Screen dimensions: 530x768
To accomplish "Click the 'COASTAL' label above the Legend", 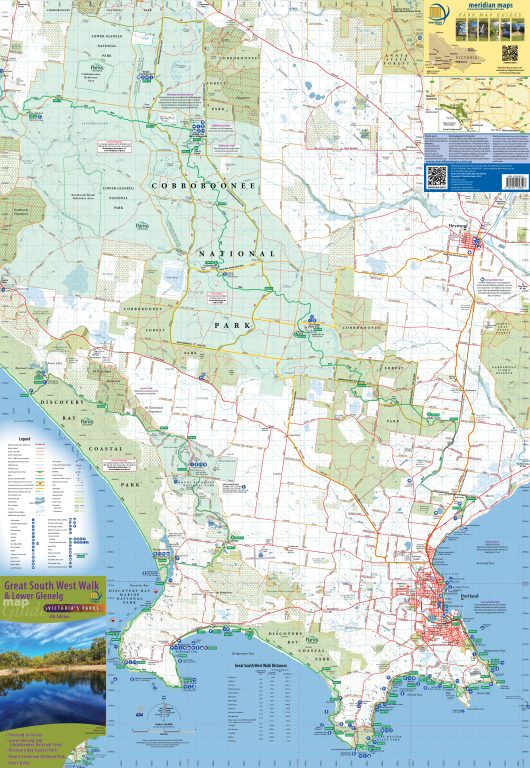I will (x=106, y=449).
